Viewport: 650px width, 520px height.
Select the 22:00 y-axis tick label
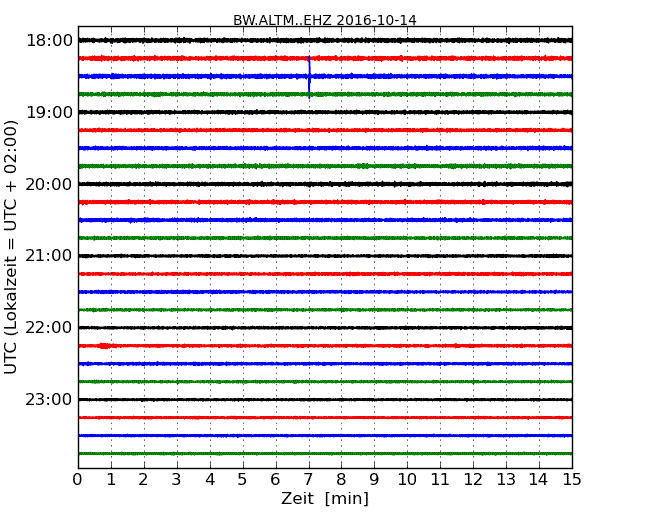pos(49,328)
